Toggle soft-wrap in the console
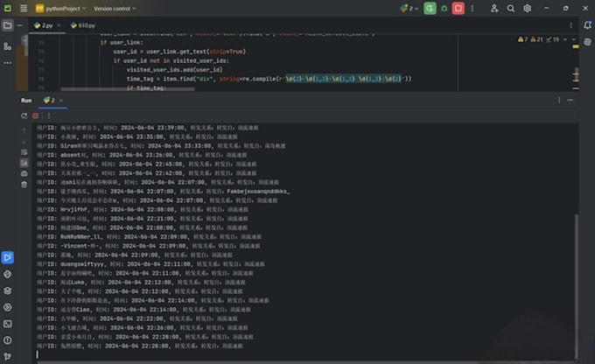The image size is (595, 364). coord(24,152)
